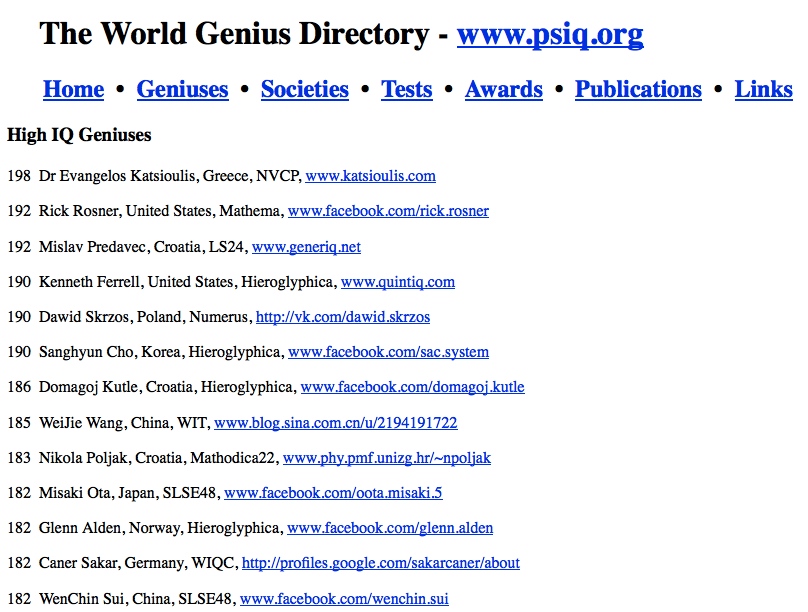Open Domagoj Kutle's Facebook profile link
This screenshot has height=612, width=808.
point(412,387)
